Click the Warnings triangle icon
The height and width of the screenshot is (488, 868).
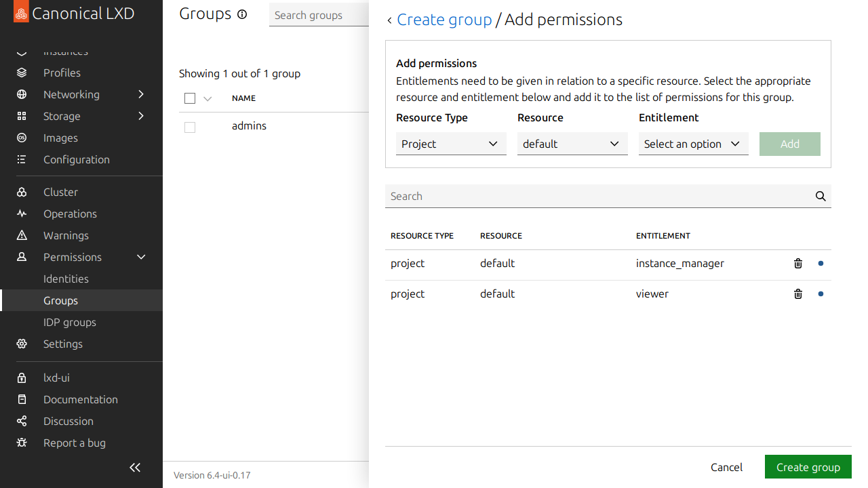pyautogui.click(x=22, y=235)
